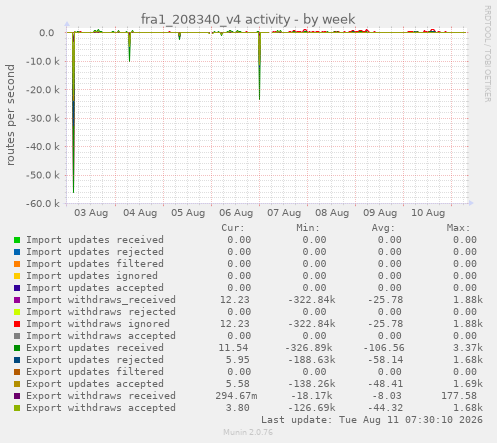Click the downward spike at 04 Aug in graph

pos(129,48)
